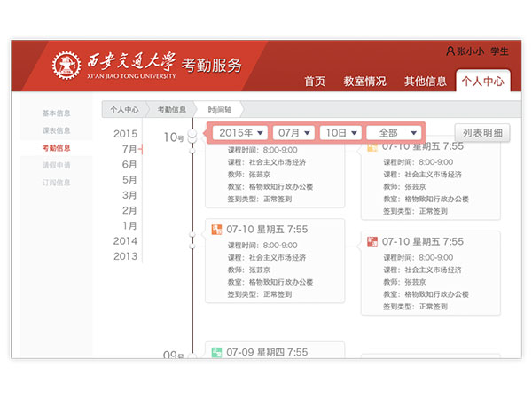The width and height of the screenshot is (532, 399).
Task: Click the yellow status icon on top-right card
Action: coord(372,146)
